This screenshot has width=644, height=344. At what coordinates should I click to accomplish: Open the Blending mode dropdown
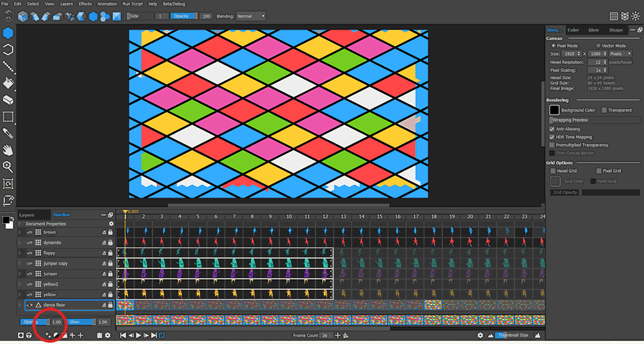click(x=251, y=16)
